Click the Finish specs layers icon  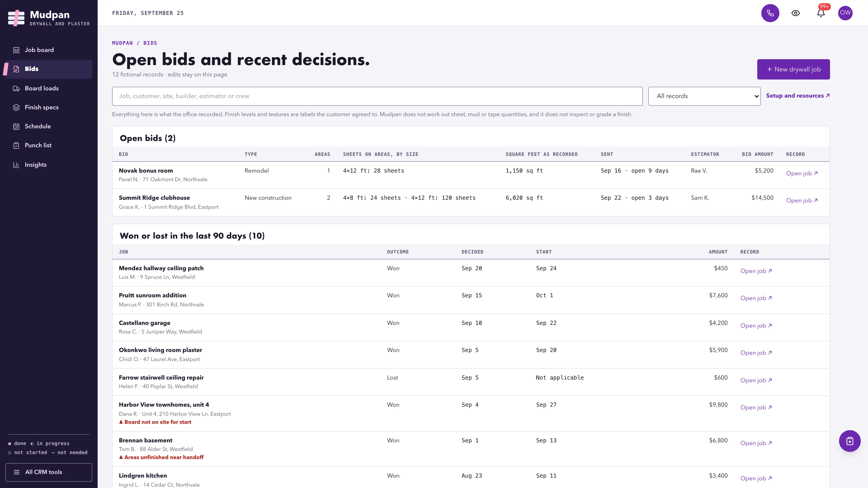click(16, 108)
